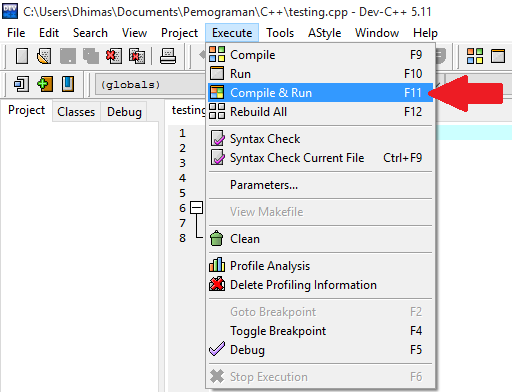This screenshot has width=512, height=392.
Task: Click the Print toolbar icon
Action: [x=168, y=56]
